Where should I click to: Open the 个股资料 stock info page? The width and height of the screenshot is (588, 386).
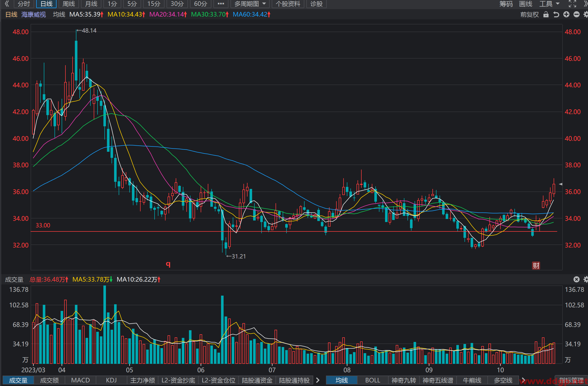click(x=288, y=4)
